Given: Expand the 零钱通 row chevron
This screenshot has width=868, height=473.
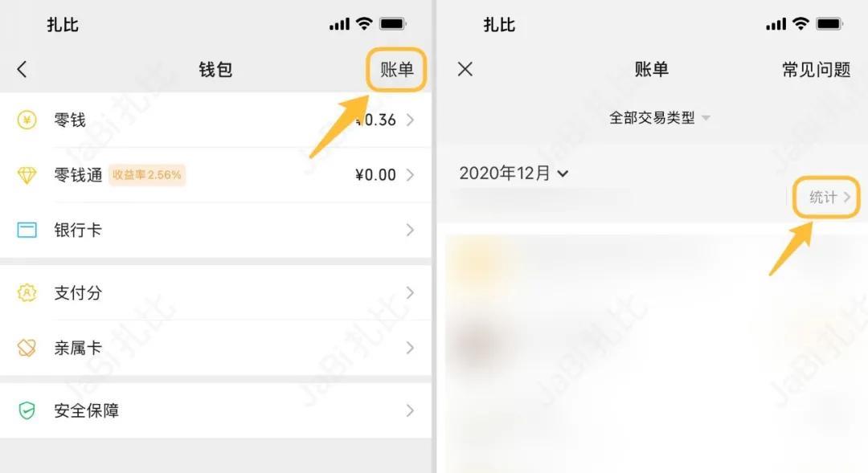Looking at the screenshot, I should click(410, 175).
